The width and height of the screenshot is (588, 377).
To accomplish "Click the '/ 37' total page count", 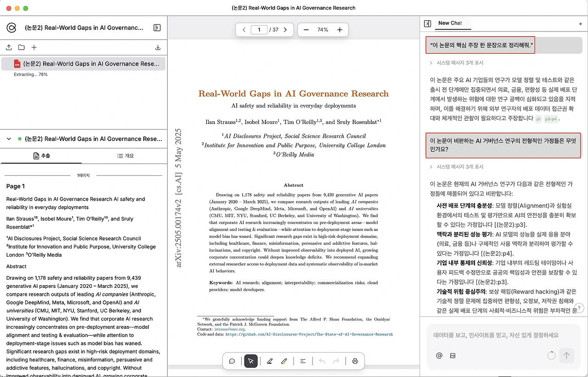I will coord(273,30).
